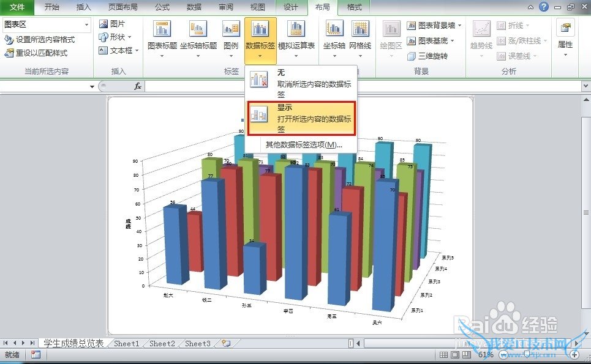Screen dimensions: 591x364
Task: Select the 成绩 vertical axis title
Action: pos(128,224)
